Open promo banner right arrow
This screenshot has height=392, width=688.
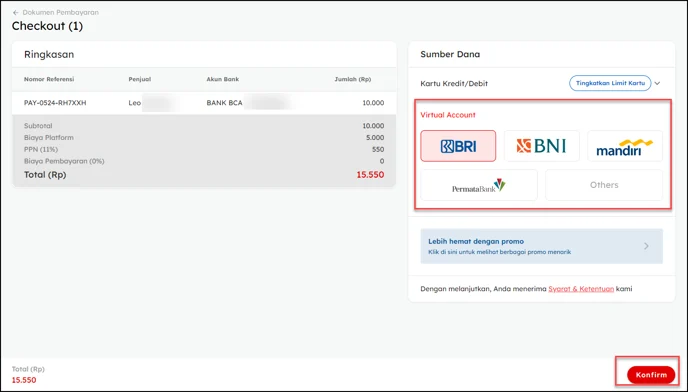tap(646, 246)
